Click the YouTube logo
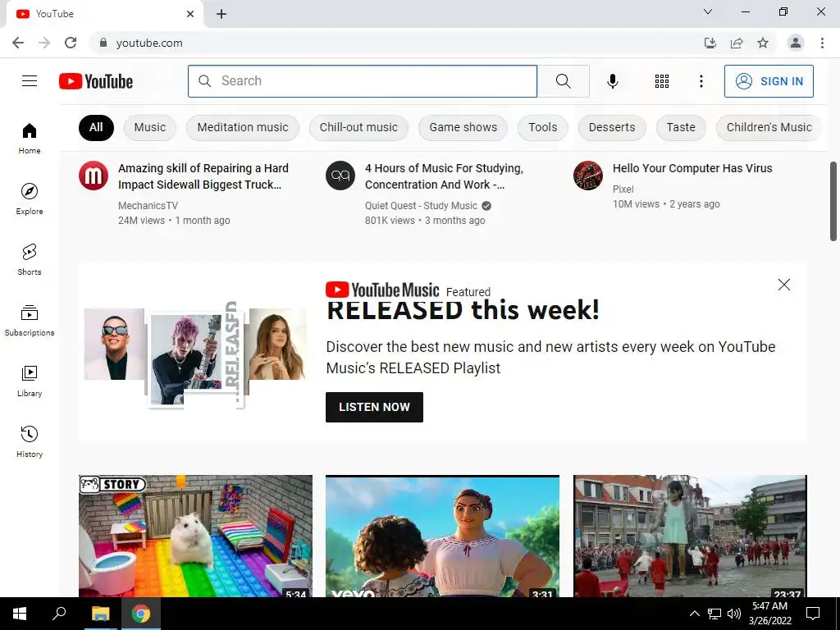Viewport: 840px width, 630px height. click(96, 81)
